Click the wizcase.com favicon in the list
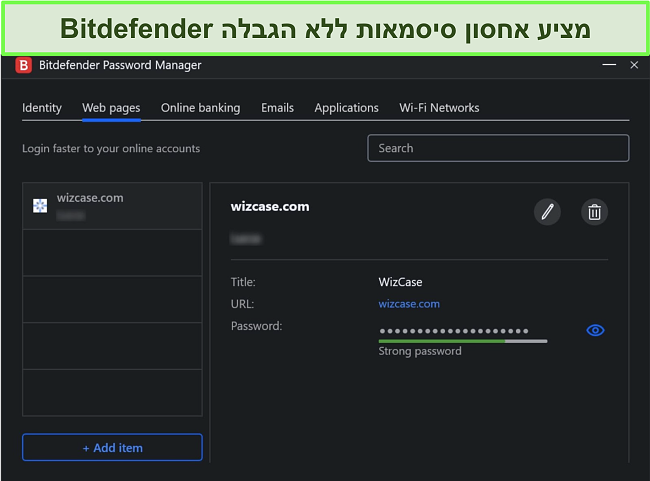The height and width of the screenshot is (481, 650). click(x=40, y=205)
